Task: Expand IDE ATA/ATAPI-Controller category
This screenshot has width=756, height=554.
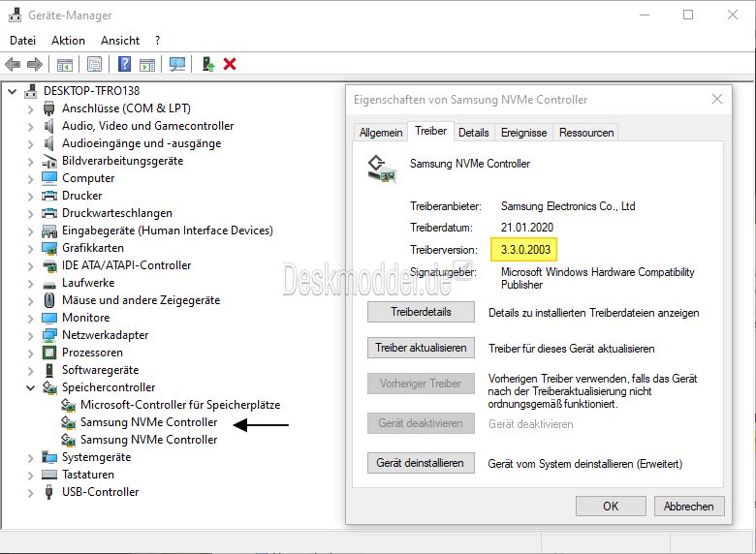Action: pos(30,266)
